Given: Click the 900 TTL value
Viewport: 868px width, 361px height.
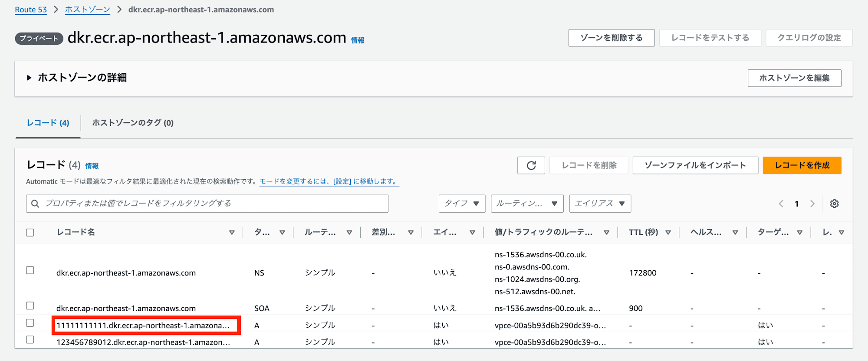Looking at the screenshot, I should tap(635, 308).
